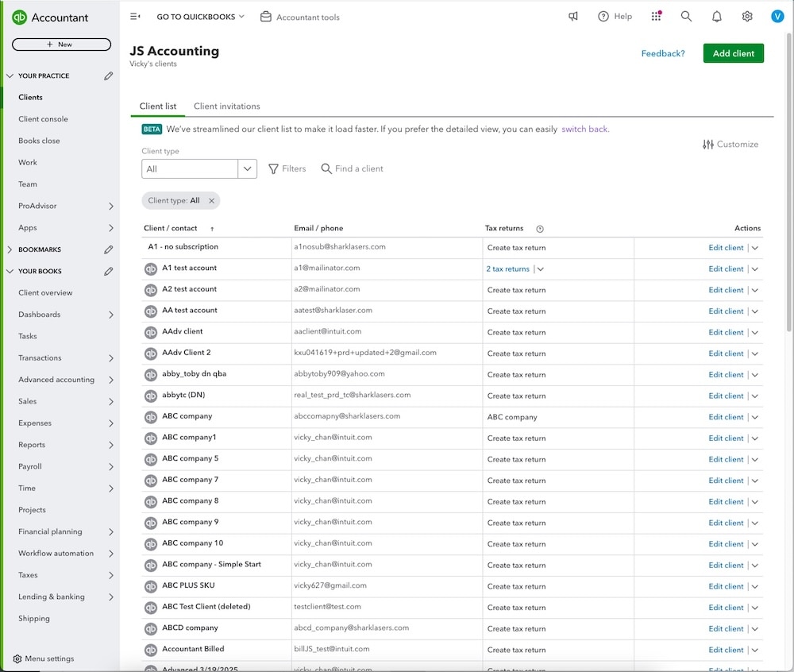Click the Add client button
The width and height of the screenshot is (794, 672).
[x=732, y=53]
